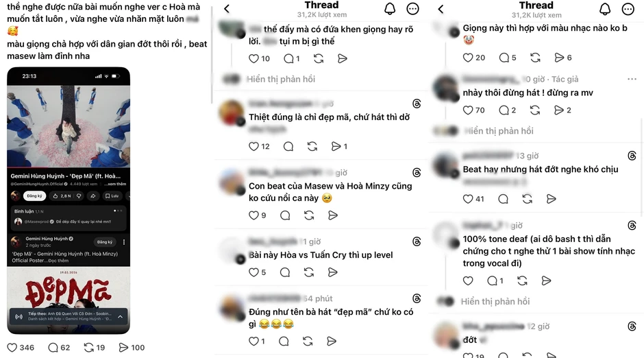Open profile avatar of 'Đúng như tên bà hát' commenter
The image size is (644, 358).
pos(232,309)
